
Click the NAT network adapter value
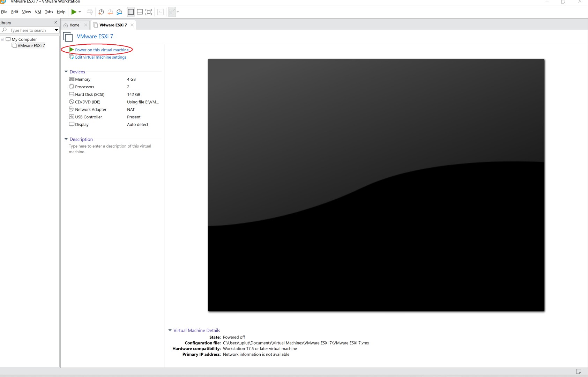(131, 110)
